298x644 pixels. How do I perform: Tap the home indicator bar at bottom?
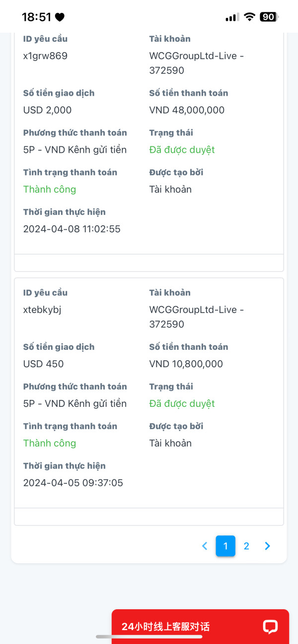click(149, 637)
